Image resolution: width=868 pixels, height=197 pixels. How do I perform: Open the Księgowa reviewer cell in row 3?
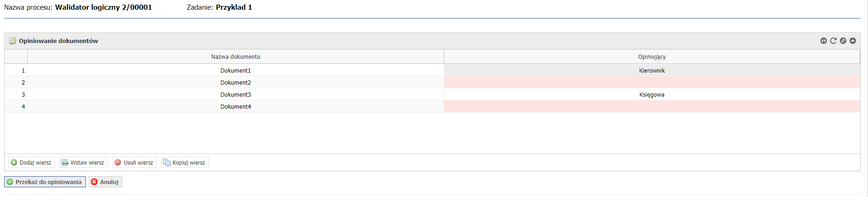652,94
